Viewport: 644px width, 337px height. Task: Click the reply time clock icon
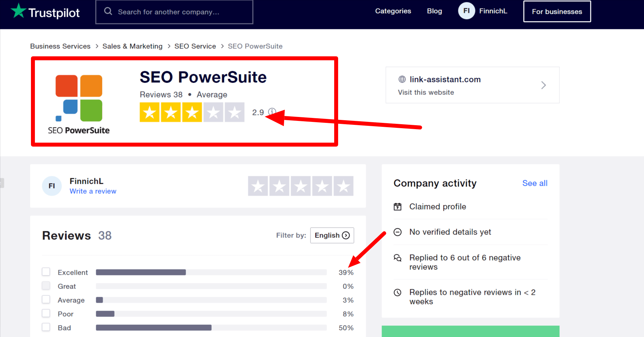pos(397,292)
